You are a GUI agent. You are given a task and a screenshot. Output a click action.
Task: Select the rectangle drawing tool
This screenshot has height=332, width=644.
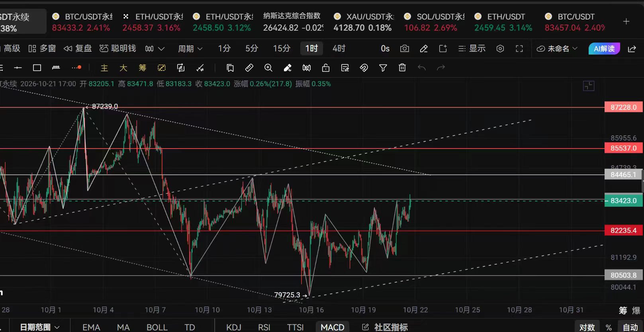(37, 68)
